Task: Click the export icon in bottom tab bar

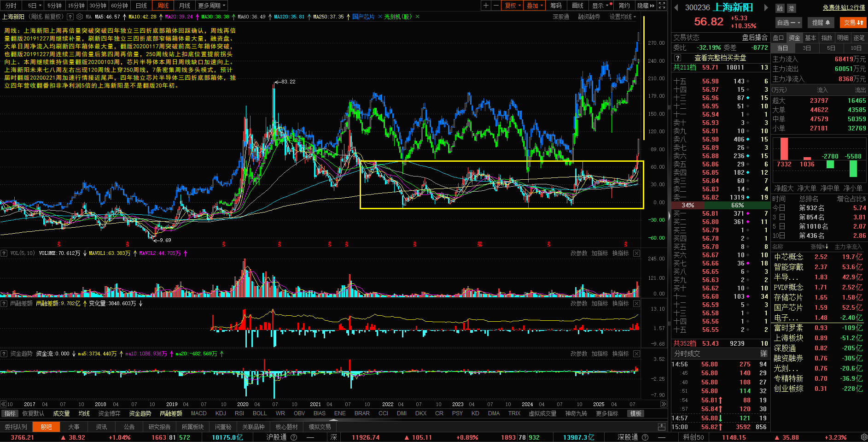Action: pos(662,427)
